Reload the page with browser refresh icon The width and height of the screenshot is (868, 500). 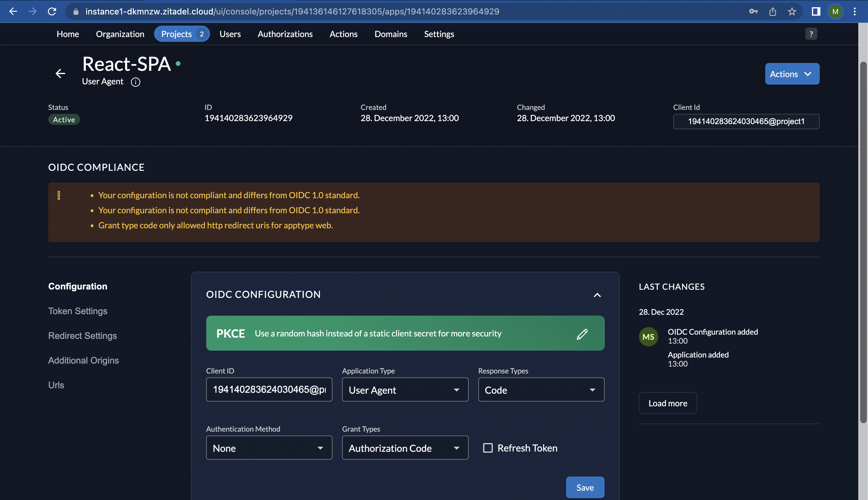(52, 11)
